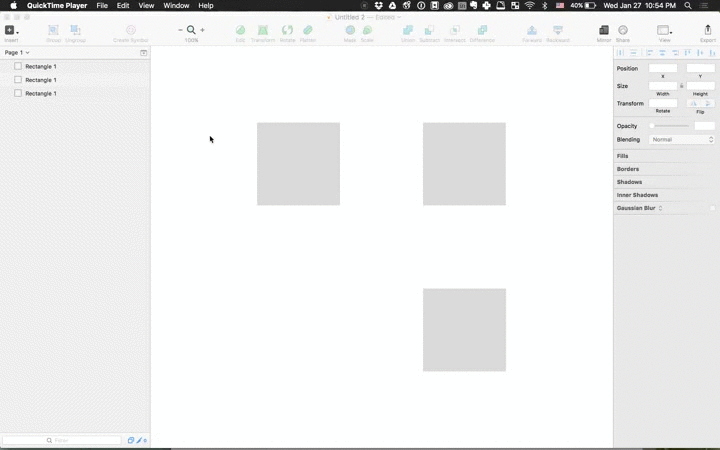Open the Help menu
This screenshot has height=450, width=720.
click(206, 6)
